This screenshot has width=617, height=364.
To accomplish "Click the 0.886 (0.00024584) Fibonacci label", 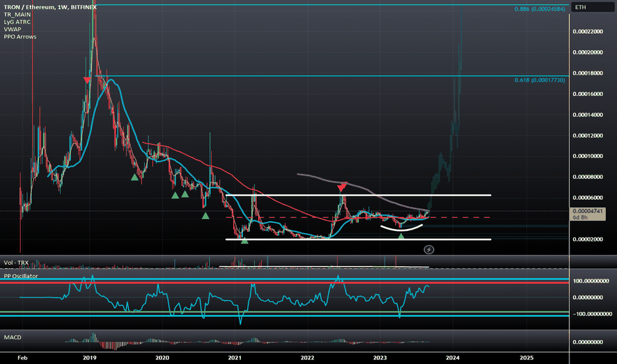I will [540, 9].
